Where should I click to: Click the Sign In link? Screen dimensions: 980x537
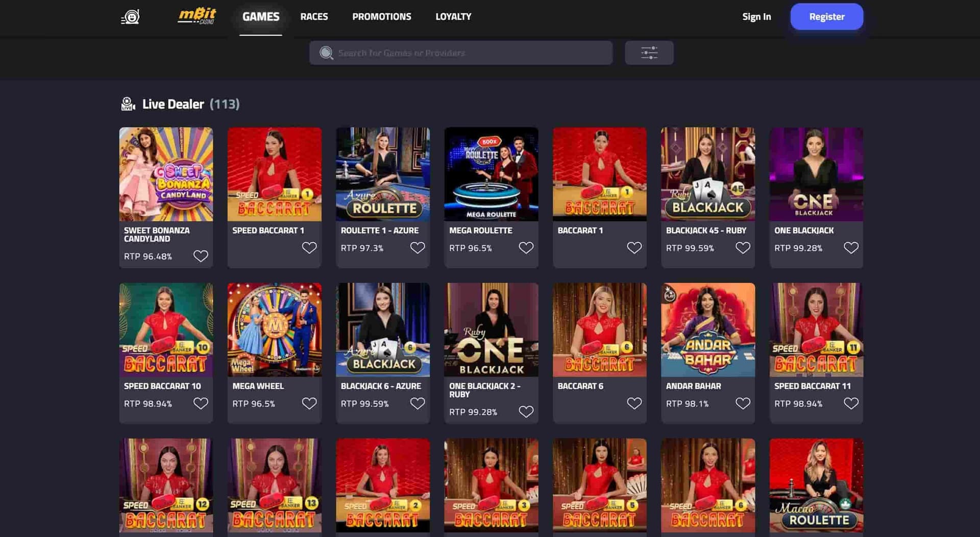coord(757,16)
